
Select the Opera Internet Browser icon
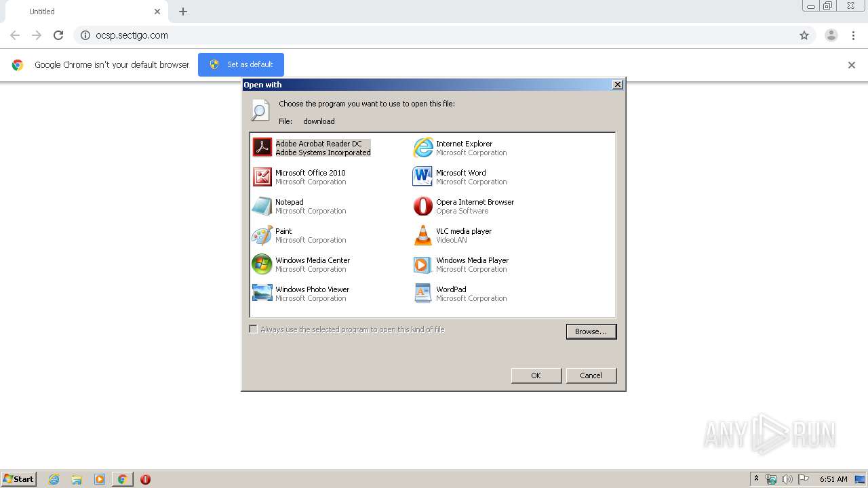[x=422, y=205]
